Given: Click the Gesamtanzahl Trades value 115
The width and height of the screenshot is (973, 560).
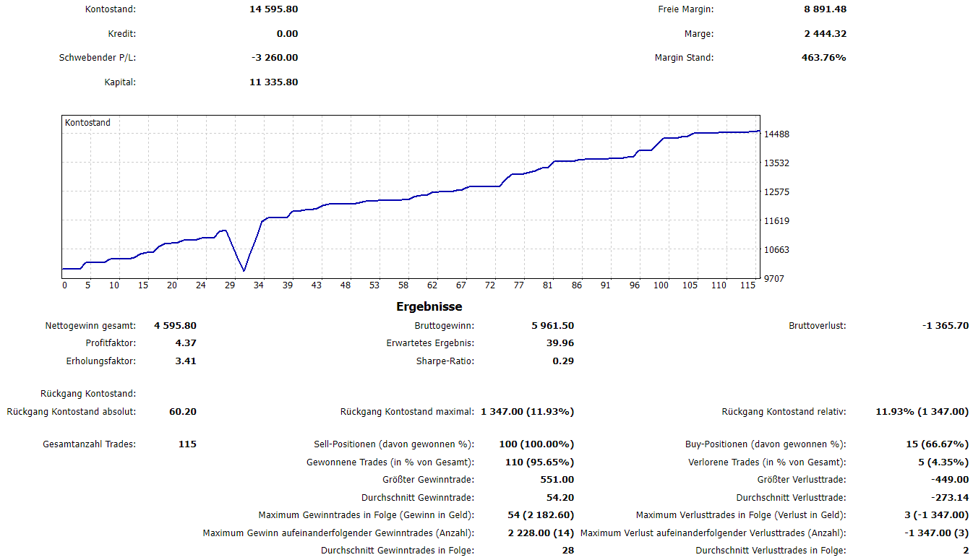Looking at the screenshot, I should tap(187, 444).
